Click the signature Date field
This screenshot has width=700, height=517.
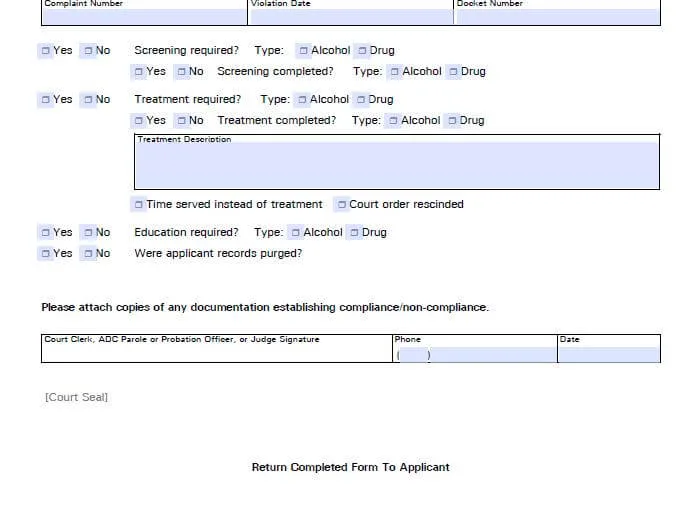(609, 355)
